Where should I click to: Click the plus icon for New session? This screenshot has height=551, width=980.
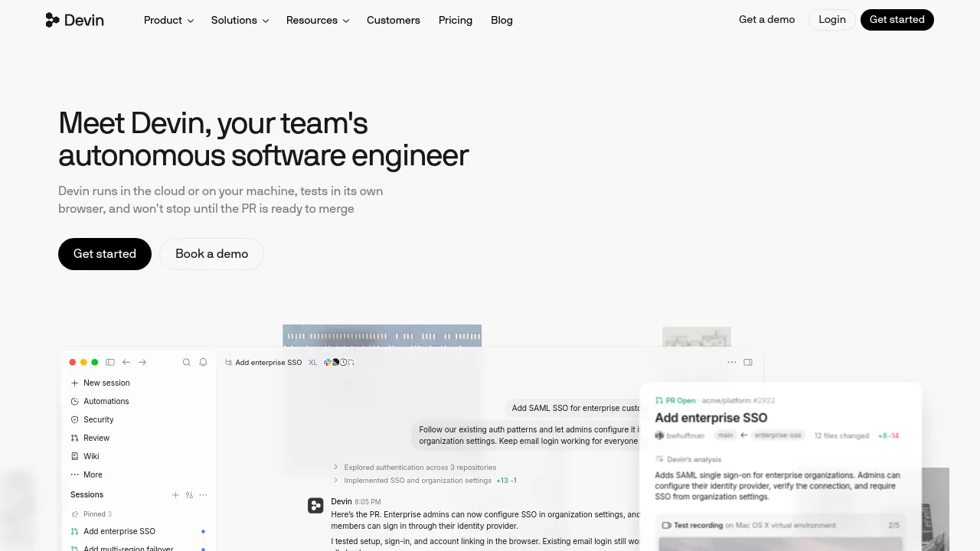[74, 383]
